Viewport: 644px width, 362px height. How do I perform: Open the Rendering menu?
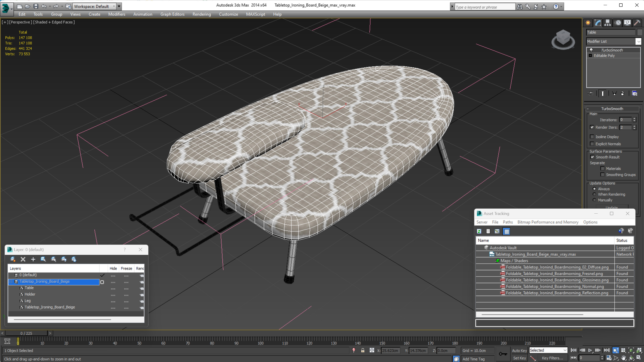pyautogui.click(x=202, y=14)
